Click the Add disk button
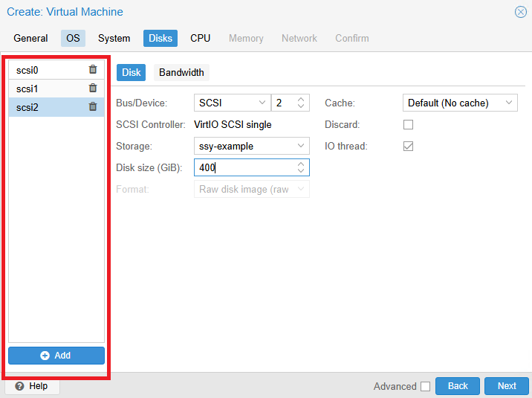The image size is (532, 398). coord(56,356)
